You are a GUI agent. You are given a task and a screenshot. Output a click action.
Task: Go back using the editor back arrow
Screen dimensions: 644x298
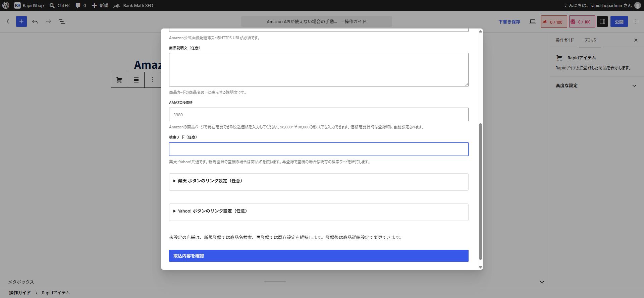pyautogui.click(x=8, y=21)
